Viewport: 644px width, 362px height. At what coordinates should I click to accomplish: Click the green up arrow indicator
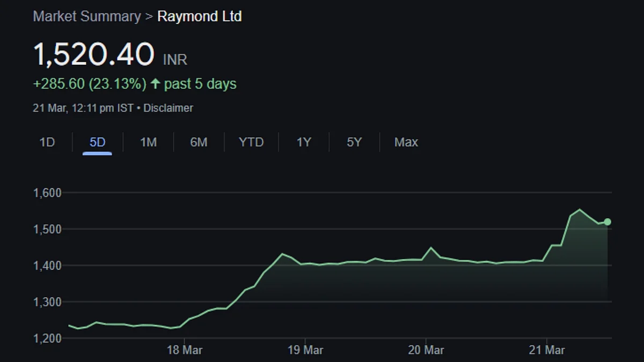(x=156, y=84)
